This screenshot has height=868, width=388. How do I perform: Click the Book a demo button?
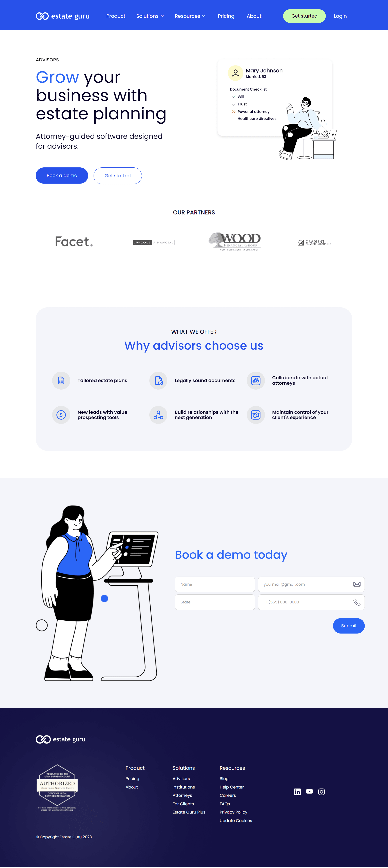coord(61,175)
